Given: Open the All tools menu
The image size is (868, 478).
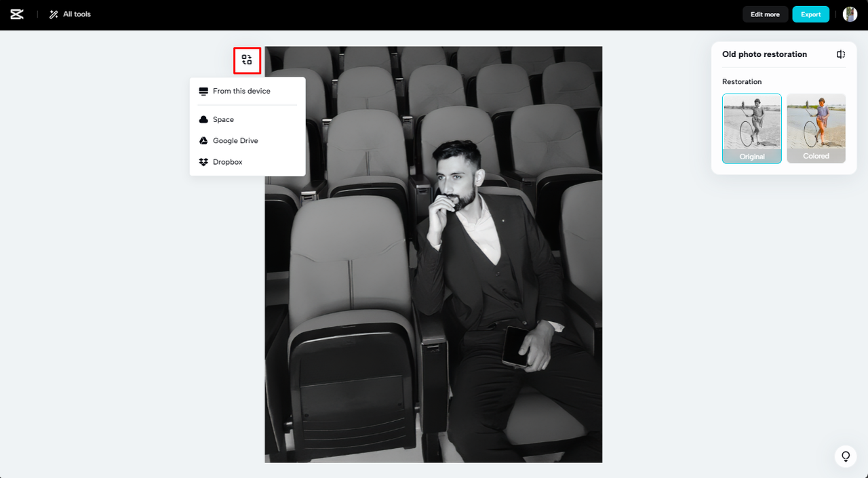Looking at the screenshot, I should (70, 14).
